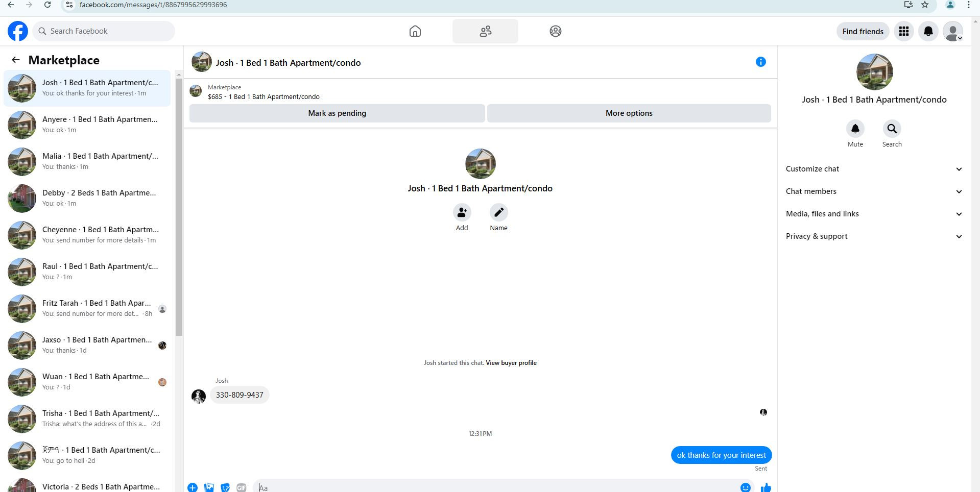This screenshot has width=980, height=492.
Task: View site information icon
Action: pyautogui.click(x=69, y=5)
